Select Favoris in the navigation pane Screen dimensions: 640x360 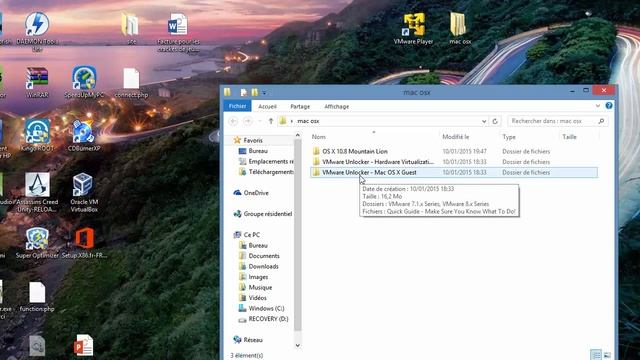point(253,140)
